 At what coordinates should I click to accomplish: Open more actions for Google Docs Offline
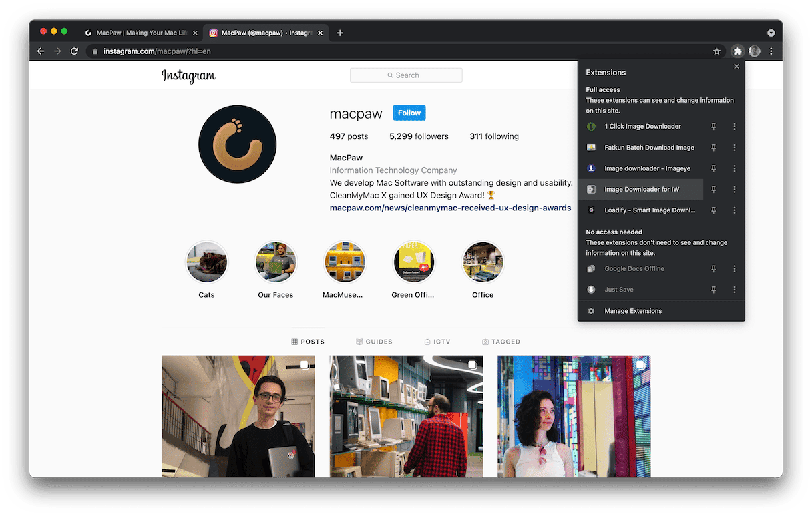tap(735, 269)
